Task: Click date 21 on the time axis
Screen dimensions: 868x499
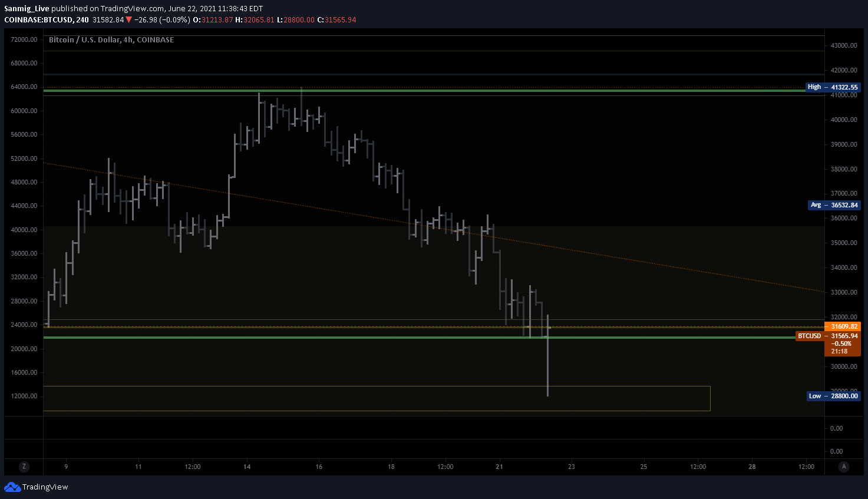Action: [x=499, y=467]
